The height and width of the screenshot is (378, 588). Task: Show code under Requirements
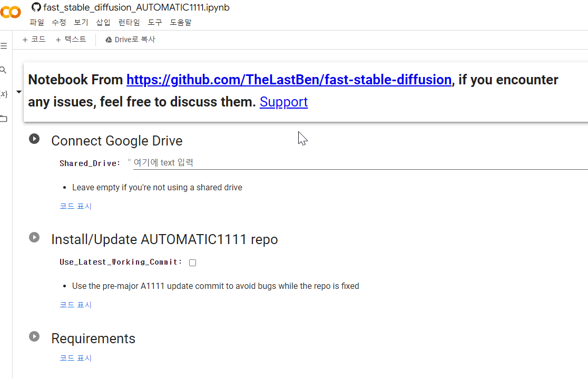pos(75,358)
